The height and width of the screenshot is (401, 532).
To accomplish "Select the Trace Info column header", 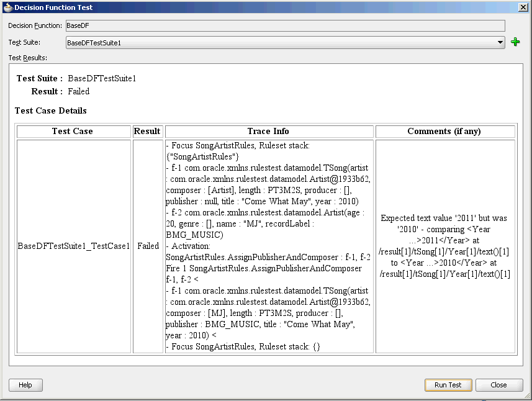I will coord(269,132).
